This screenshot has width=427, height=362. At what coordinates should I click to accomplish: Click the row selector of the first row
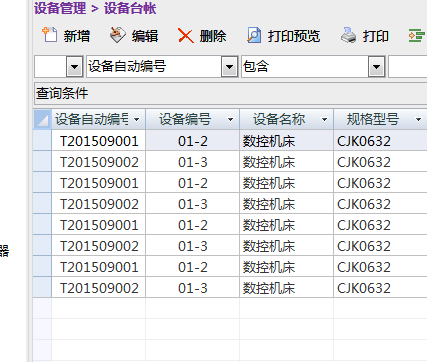click(42, 141)
